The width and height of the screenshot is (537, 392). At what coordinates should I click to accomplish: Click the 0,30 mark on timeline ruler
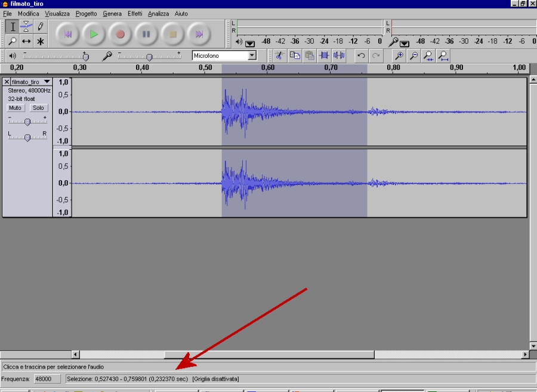[79, 67]
